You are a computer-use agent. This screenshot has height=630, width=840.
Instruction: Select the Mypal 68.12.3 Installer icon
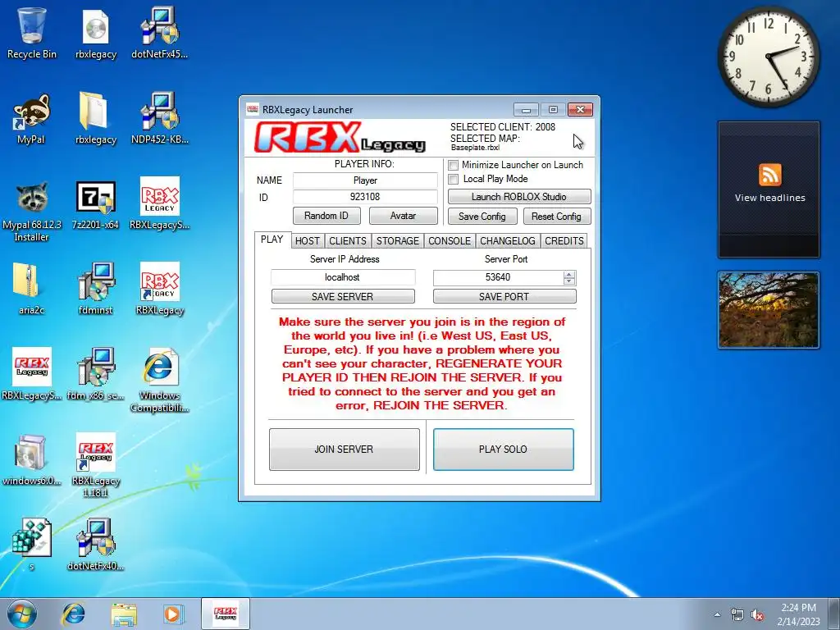(32, 210)
